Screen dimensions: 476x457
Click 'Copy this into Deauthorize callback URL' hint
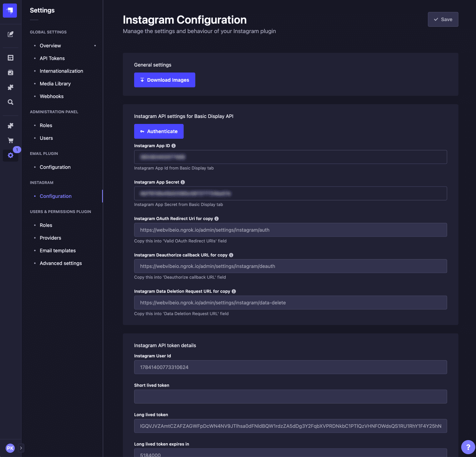pyautogui.click(x=180, y=277)
